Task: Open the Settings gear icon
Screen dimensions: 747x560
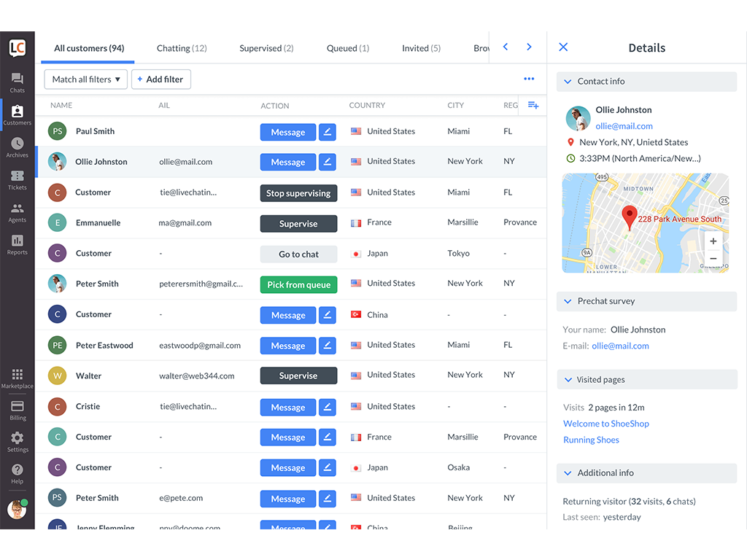Action: [x=17, y=441]
